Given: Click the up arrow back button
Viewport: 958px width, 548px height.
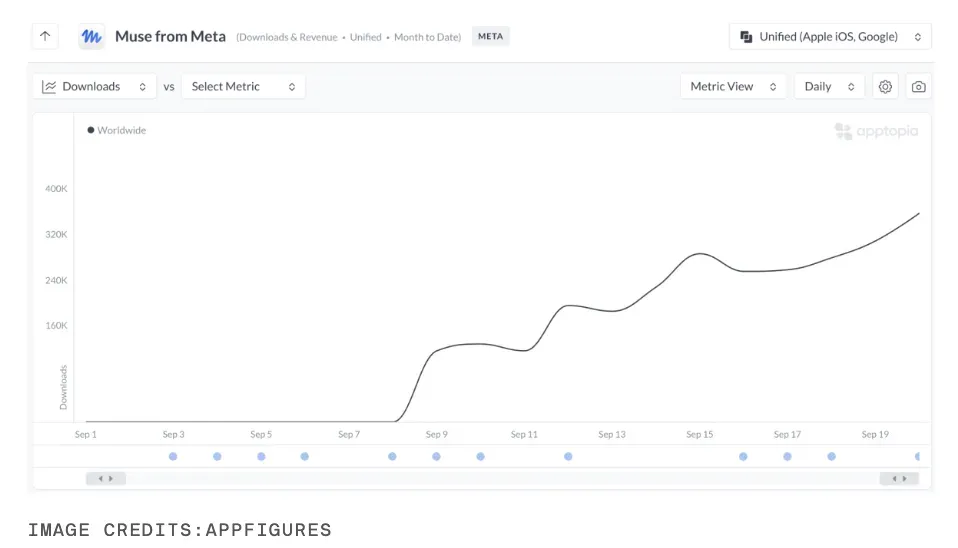Looking at the screenshot, I should (x=45, y=36).
